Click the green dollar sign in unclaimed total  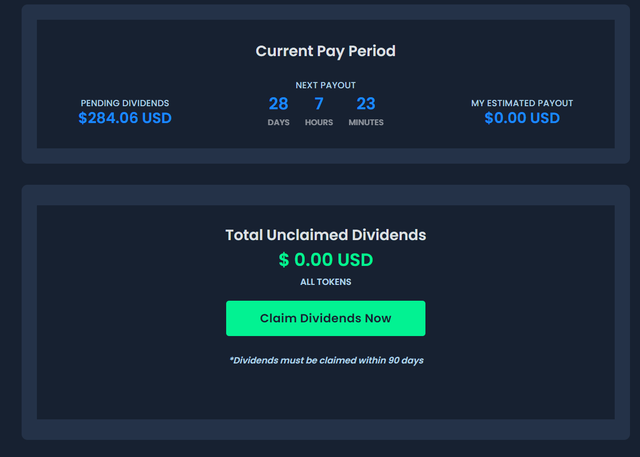[284, 260]
